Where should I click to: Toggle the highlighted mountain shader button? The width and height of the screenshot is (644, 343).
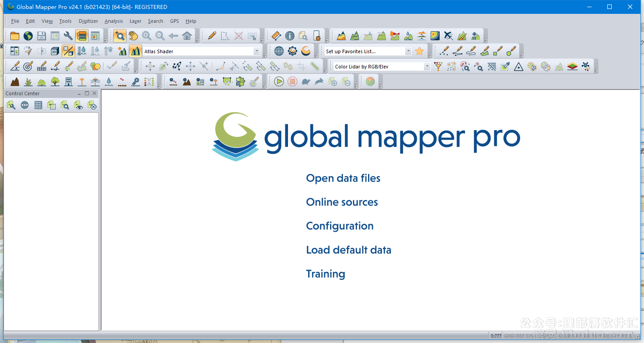point(136,51)
